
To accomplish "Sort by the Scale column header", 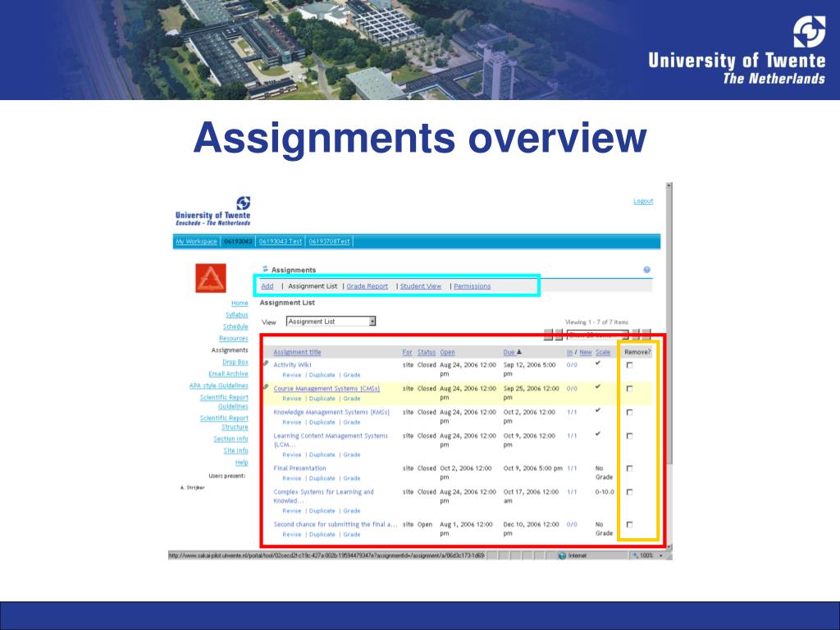I will coord(603,352).
